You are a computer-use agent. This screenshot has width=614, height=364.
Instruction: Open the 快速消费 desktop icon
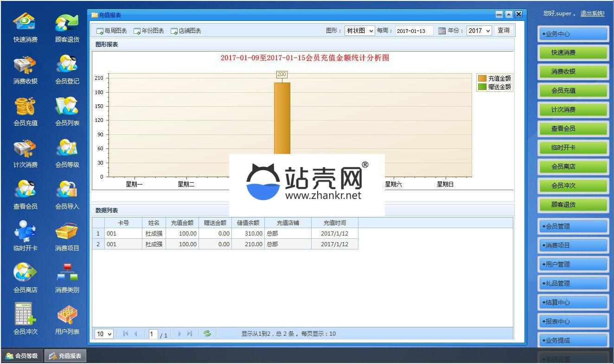25,24
